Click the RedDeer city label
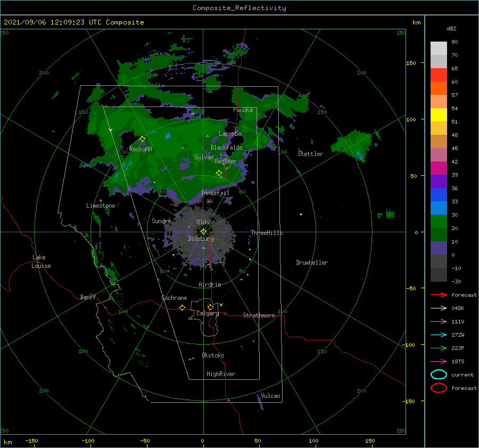479x448 pixels. pyautogui.click(x=226, y=161)
